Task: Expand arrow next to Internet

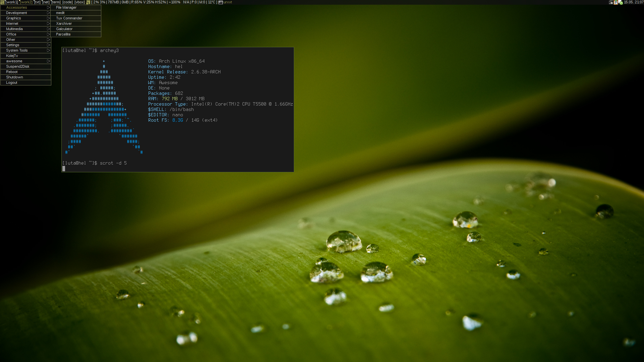Action: [48, 23]
